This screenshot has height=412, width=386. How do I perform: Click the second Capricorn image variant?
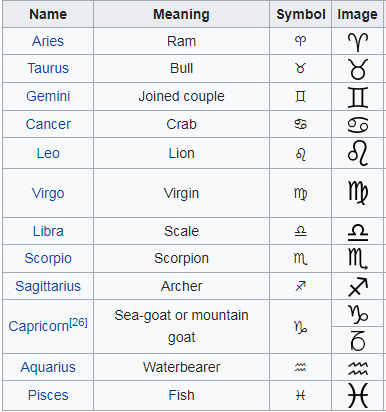(358, 341)
